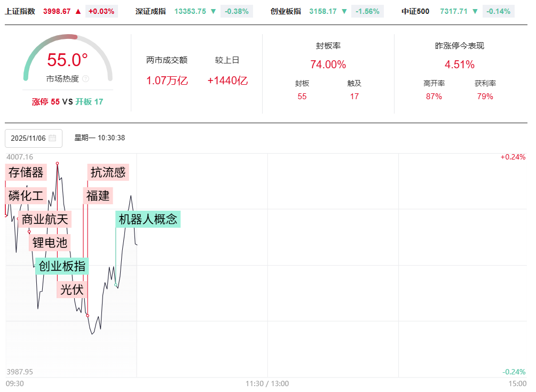Click the help icon beside 市场热度
Viewport: 536px width, 392px height.
tap(85, 79)
